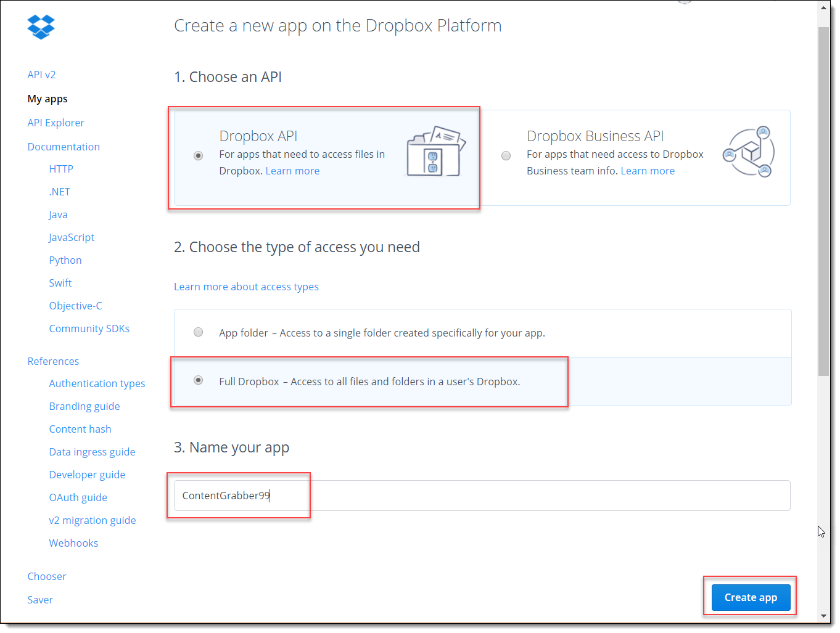Viewport: 840px width, 633px height.
Task: Choose the App folder access radio button
Action: [198, 332]
